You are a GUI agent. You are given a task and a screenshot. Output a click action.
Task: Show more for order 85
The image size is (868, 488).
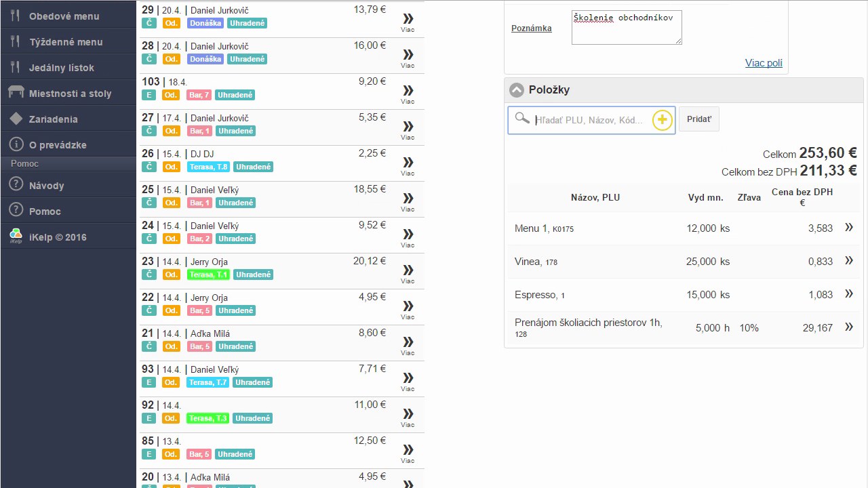(408, 453)
